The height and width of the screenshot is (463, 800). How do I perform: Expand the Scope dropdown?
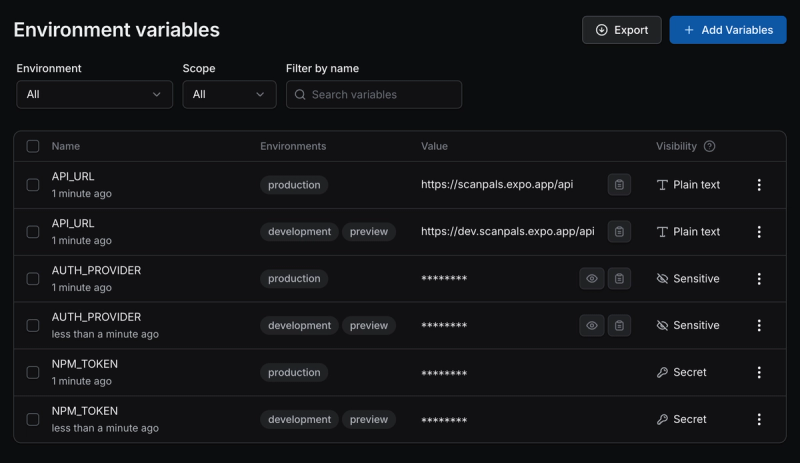tap(230, 94)
